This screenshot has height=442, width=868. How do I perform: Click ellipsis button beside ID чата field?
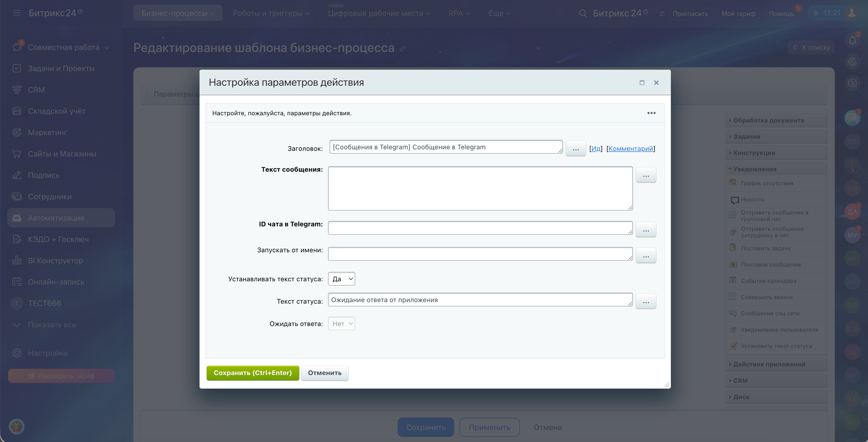646,230
